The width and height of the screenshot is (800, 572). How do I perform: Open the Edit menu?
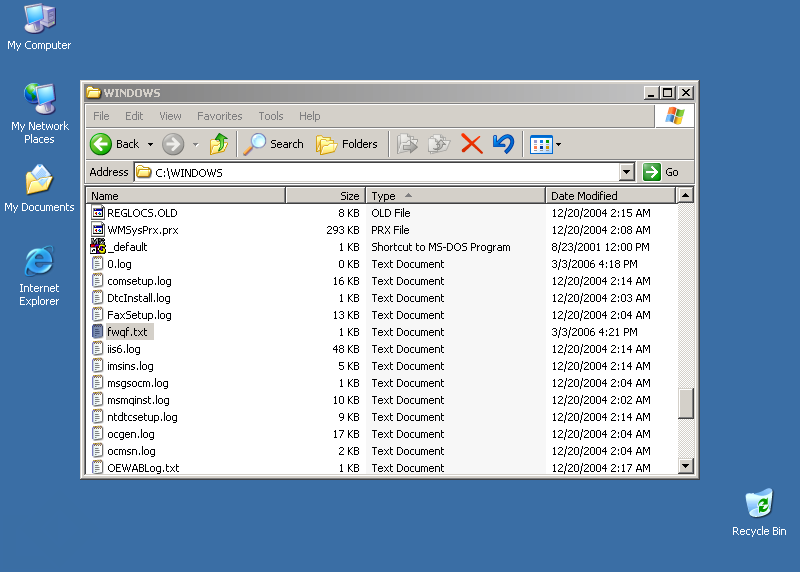134,116
